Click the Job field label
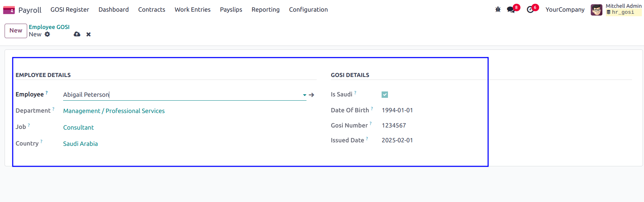Viewport: 644px width, 202px height. coord(21,127)
